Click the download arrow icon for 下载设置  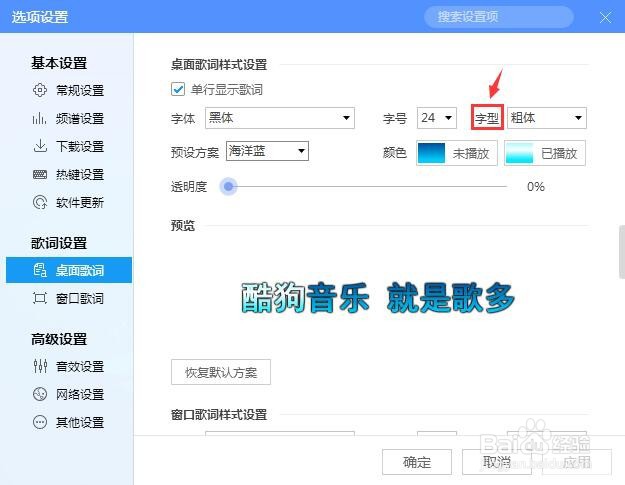40,146
